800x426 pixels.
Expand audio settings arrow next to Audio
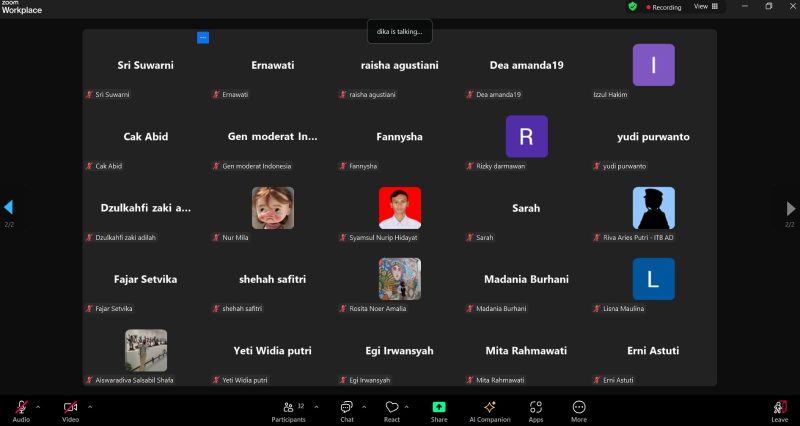[38, 406]
